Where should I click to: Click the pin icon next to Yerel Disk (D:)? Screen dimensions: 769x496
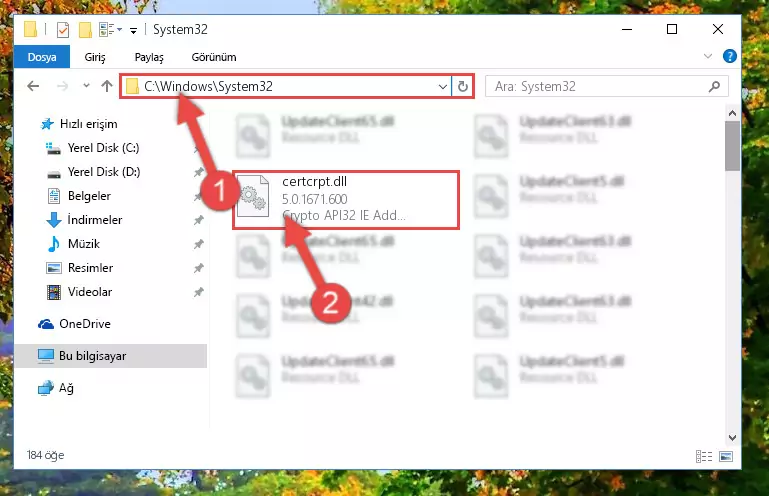point(198,172)
